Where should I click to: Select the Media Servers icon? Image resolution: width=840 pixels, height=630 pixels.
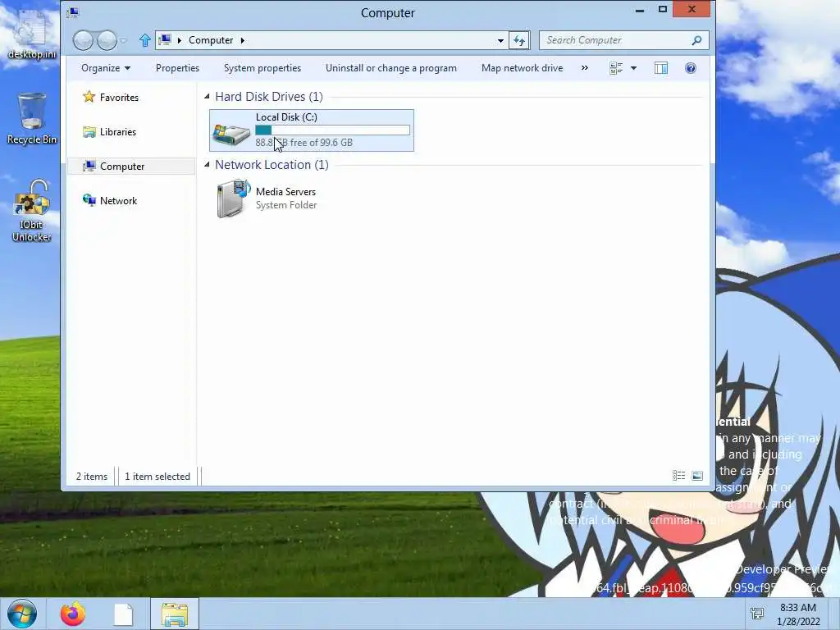[x=234, y=199]
